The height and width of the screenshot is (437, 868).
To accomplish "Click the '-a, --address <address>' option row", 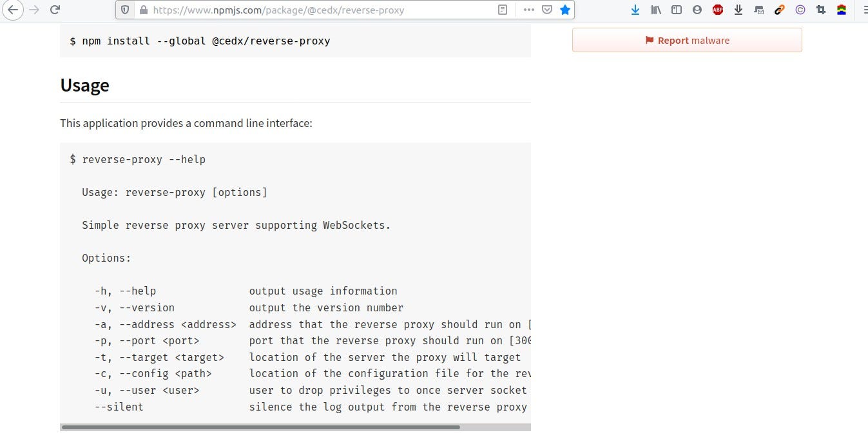I will click(x=313, y=324).
